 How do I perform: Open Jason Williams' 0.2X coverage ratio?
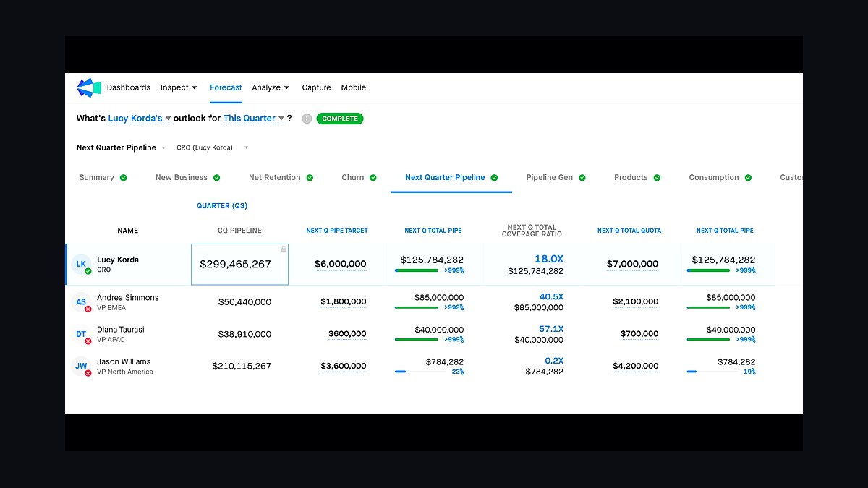tap(554, 361)
